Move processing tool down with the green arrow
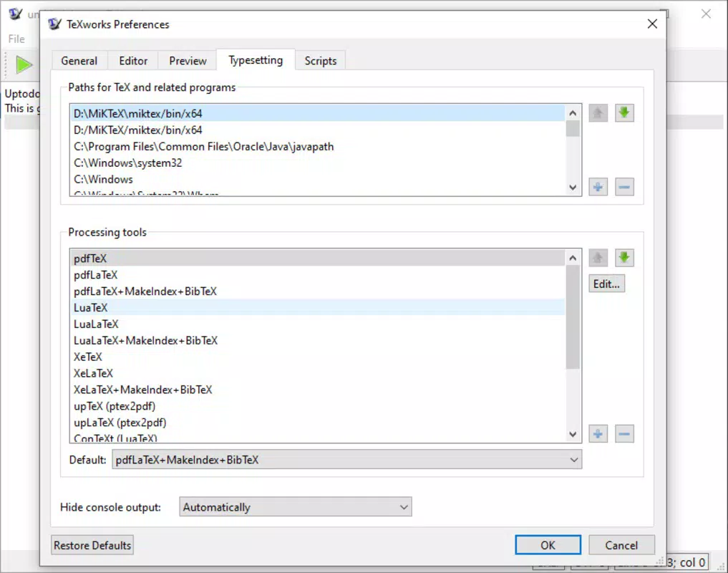 pos(624,257)
